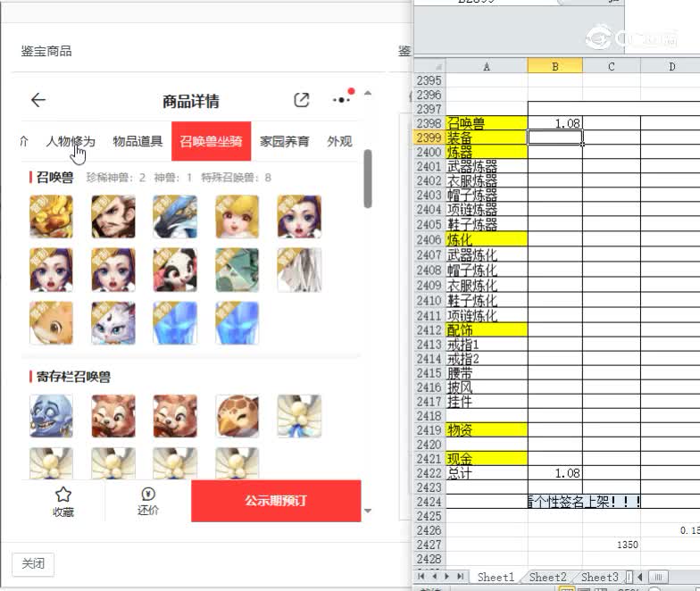Open the 外观 tab

tap(339, 141)
